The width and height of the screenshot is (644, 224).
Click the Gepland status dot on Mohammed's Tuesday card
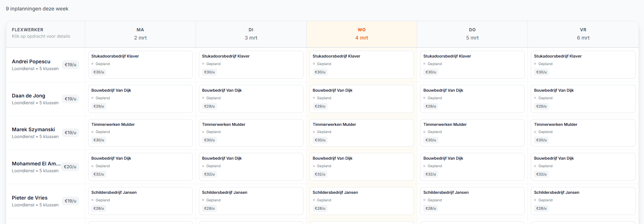click(x=203, y=166)
